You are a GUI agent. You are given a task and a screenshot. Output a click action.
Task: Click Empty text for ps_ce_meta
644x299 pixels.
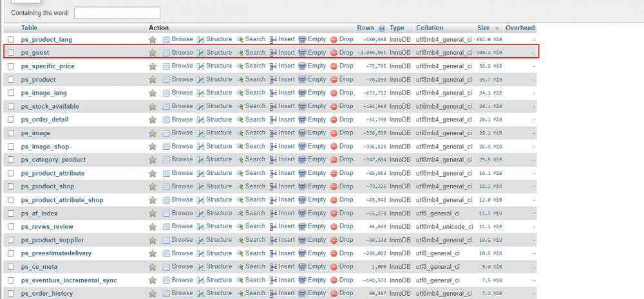tap(317, 267)
